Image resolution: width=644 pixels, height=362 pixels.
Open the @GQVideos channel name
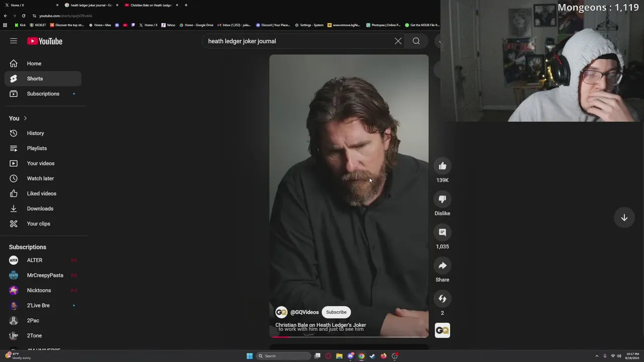tap(304, 312)
